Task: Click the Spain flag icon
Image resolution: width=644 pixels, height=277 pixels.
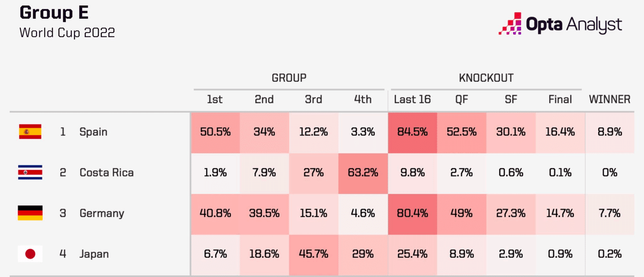Action: pyautogui.click(x=31, y=132)
